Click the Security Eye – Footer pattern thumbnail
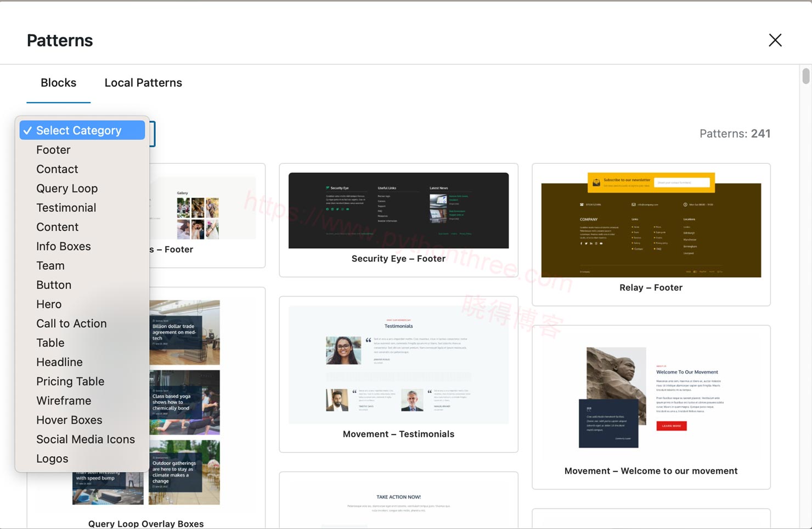 [x=398, y=211]
